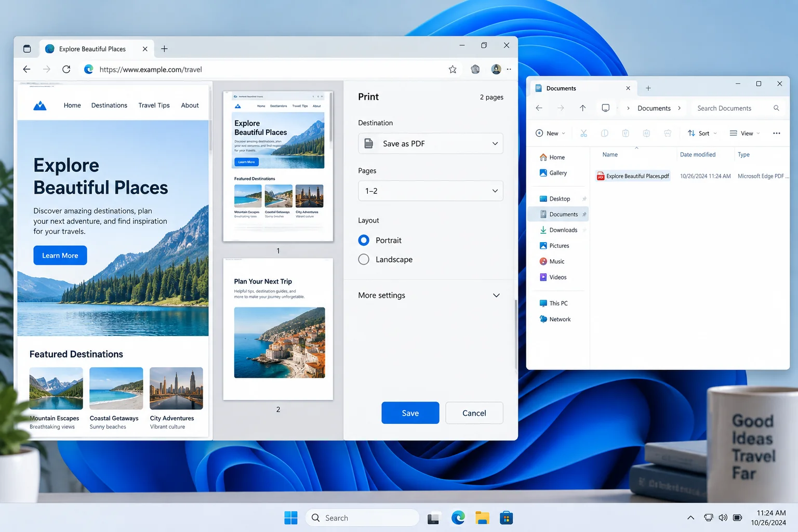Click the browser refresh icon
This screenshot has width=798, height=532.
coord(66,69)
